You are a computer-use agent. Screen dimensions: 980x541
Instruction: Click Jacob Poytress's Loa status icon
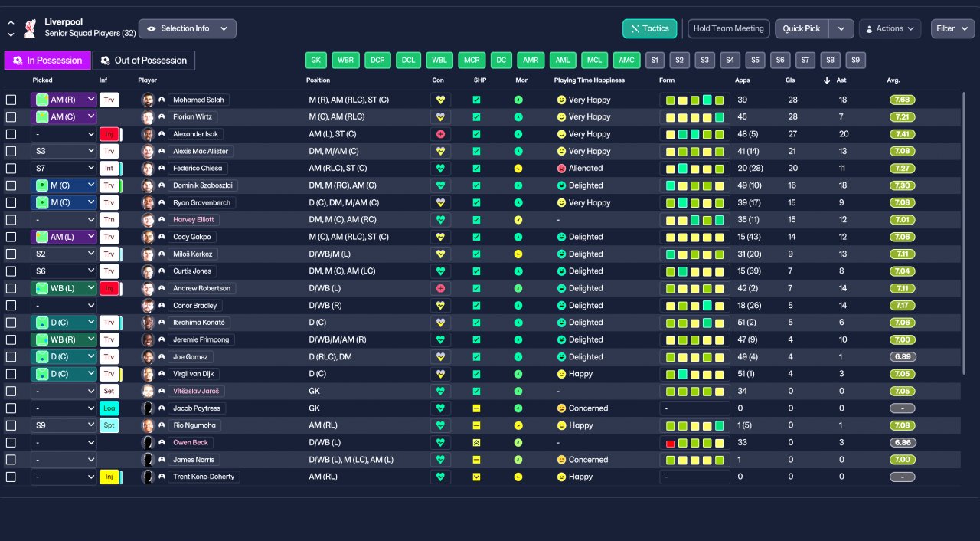pyautogui.click(x=109, y=408)
